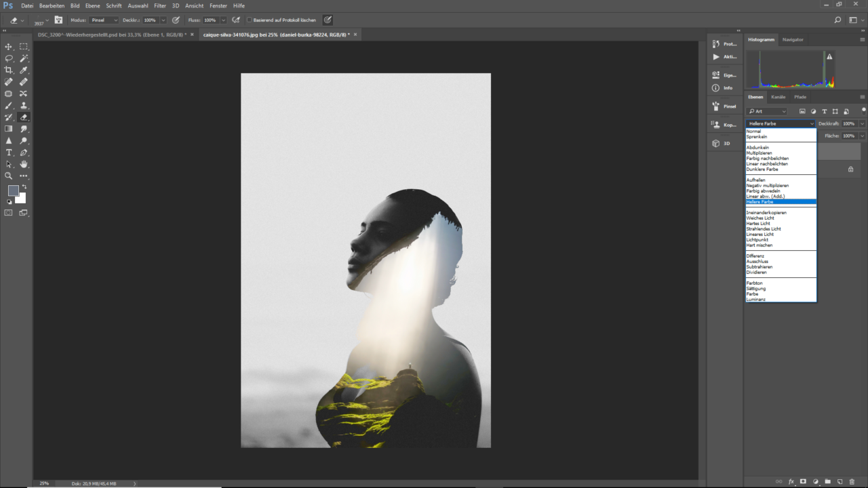This screenshot has width=868, height=488.
Task: Open the Protokoll panel button
Action: [x=724, y=44]
